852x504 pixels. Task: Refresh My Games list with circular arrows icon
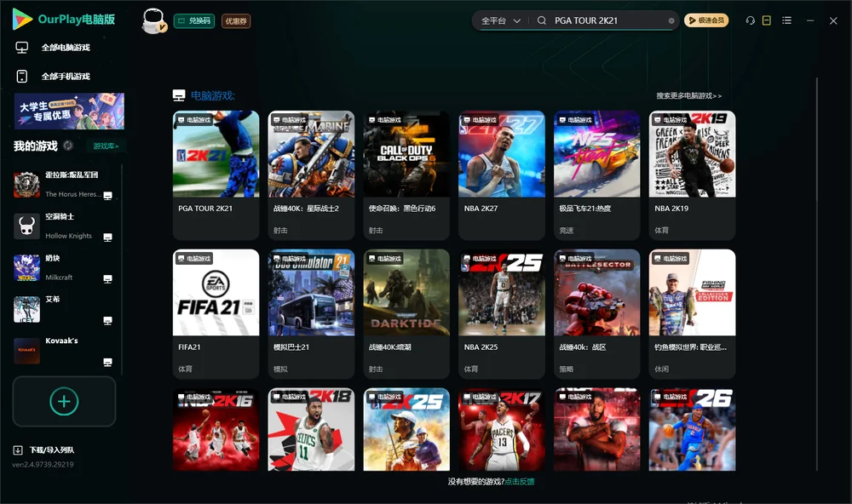(x=68, y=146)
